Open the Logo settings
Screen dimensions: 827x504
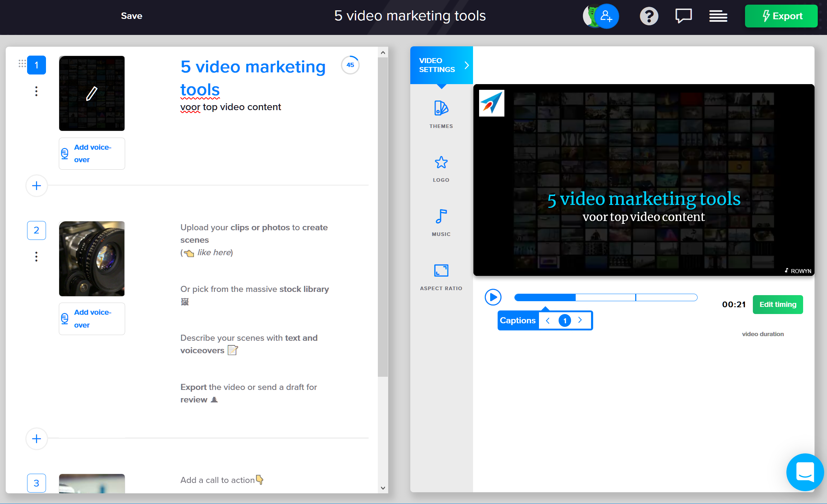click(441, 169)
